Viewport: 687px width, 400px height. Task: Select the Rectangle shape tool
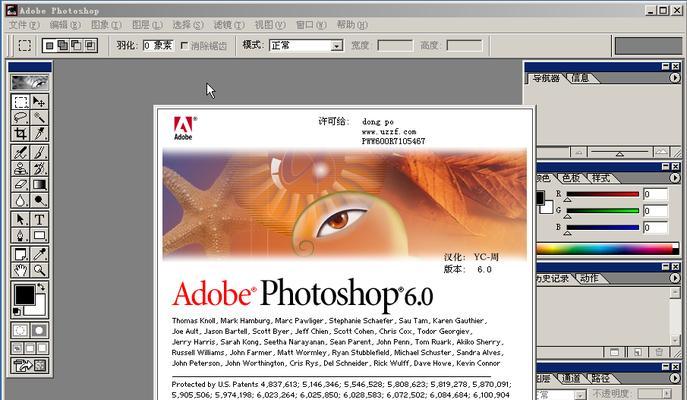tap(39, 235)
